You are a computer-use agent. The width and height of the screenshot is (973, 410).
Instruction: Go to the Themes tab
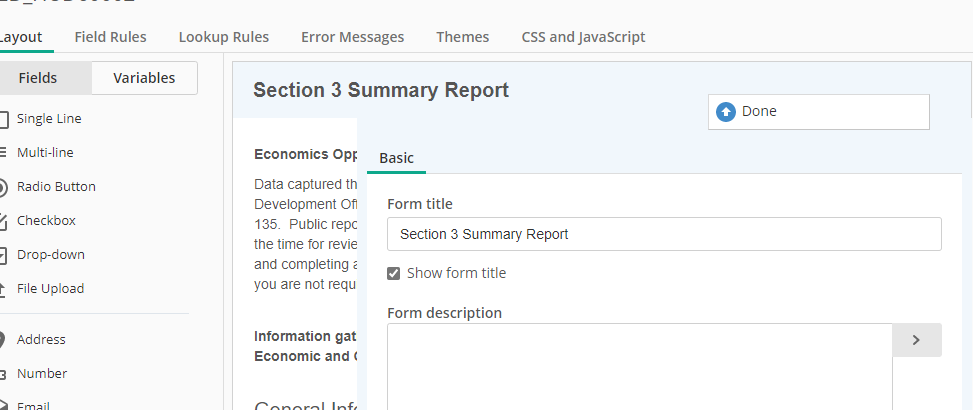(462, 37)
